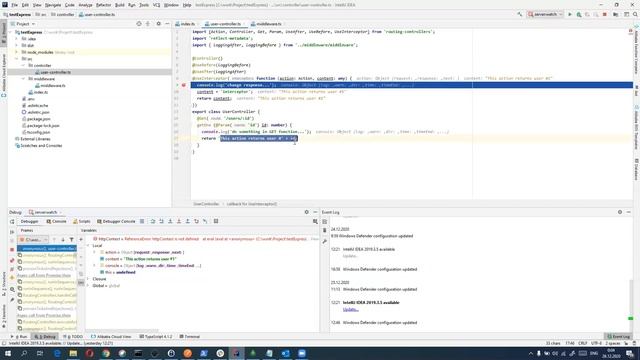Toggle Favorites tool window side button
This screenshot has height=360, width=640.
[x=4, y=317]
